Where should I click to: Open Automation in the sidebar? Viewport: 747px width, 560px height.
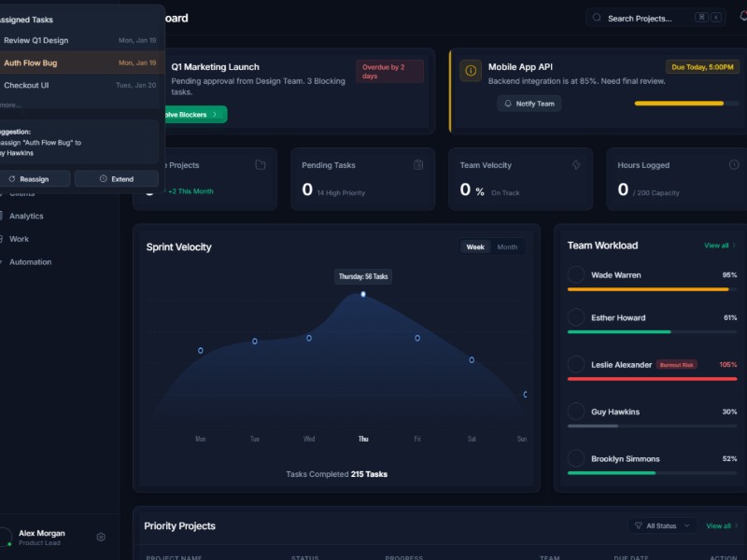point(30,262)
